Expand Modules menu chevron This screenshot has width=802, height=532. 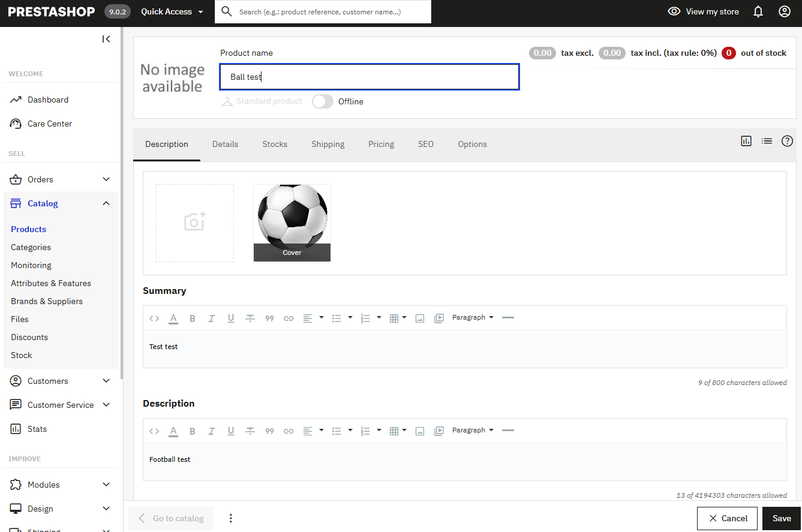[106, 485]
